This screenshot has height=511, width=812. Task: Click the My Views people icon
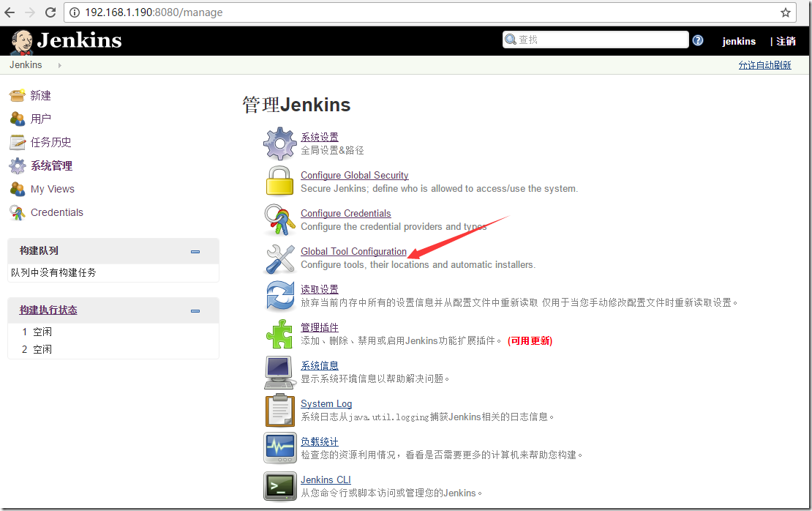point(17,189)
